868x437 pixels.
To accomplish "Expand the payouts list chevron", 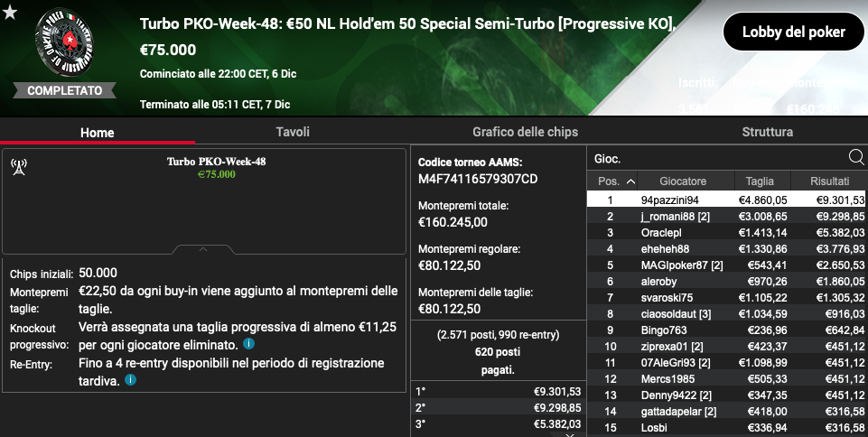I will click(570, 435).
